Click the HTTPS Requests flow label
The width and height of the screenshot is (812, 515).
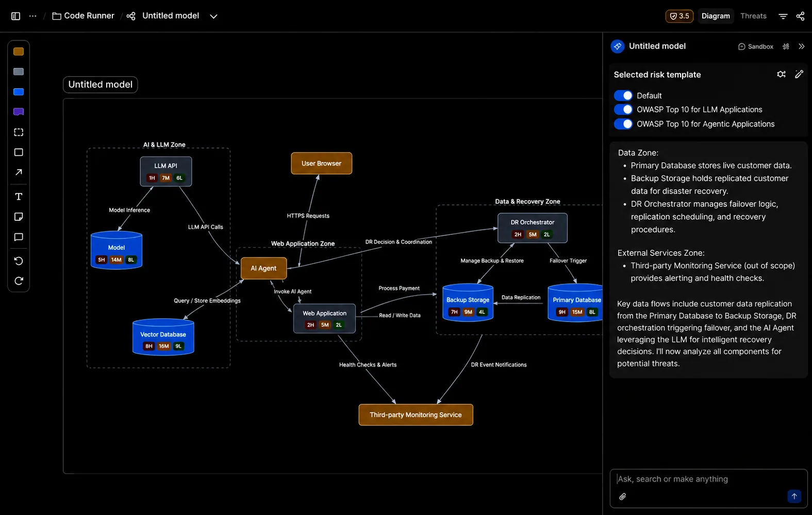[308, 216]
